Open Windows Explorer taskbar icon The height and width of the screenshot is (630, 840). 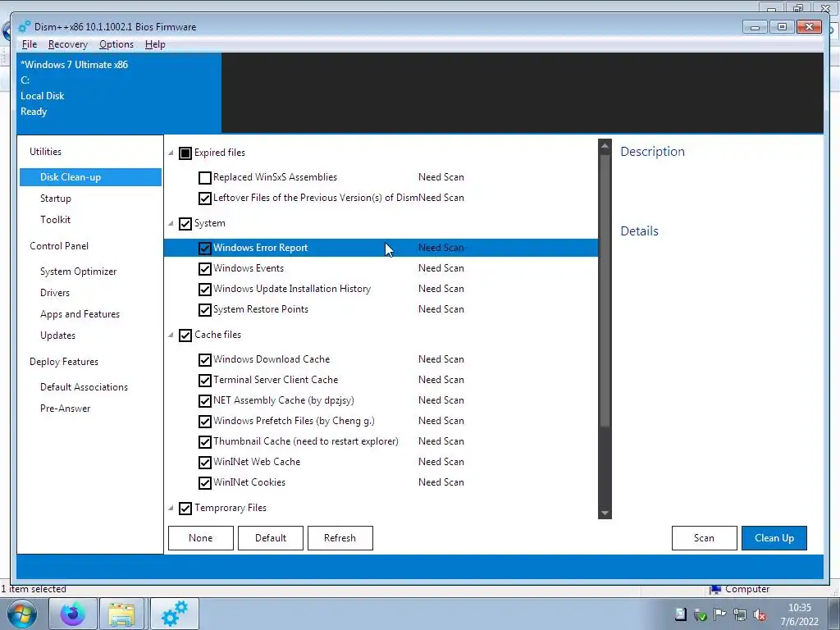click(121, 614)
